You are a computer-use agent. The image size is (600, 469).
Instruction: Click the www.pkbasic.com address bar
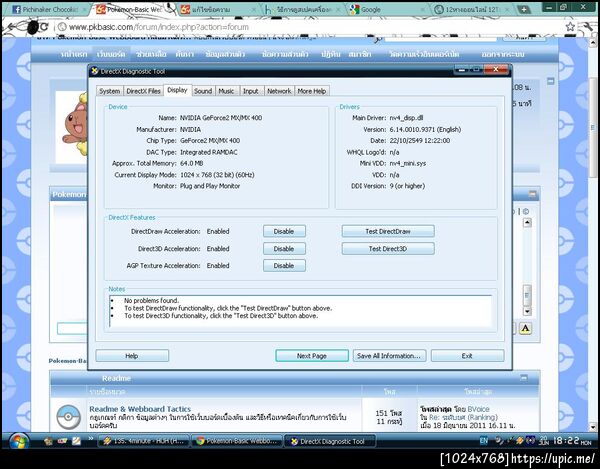tap(306, 27)
